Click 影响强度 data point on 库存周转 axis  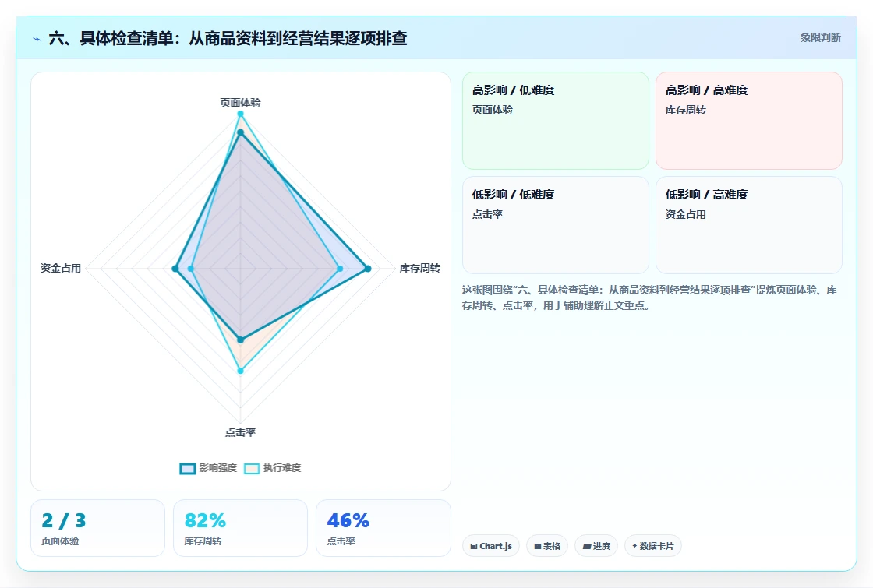[x=367, y=269]
